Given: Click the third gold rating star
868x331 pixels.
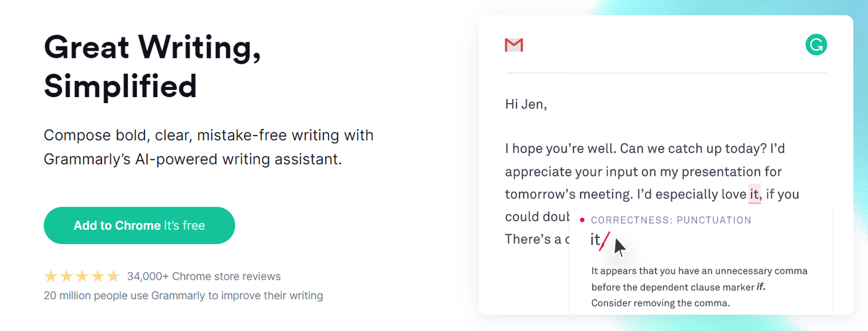Looking at the screenshot, I should (x=82, y=277).
